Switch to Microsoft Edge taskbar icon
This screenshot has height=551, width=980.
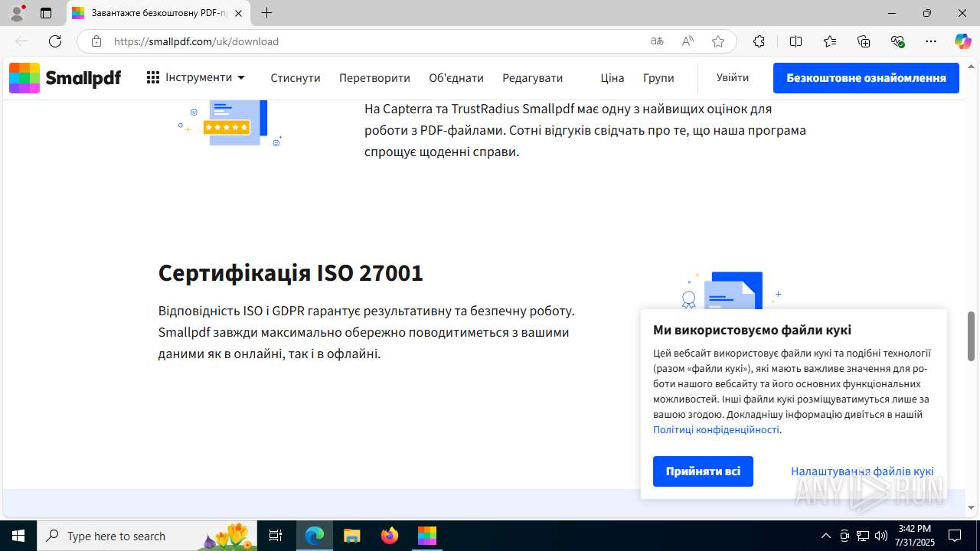click(315, 536)
